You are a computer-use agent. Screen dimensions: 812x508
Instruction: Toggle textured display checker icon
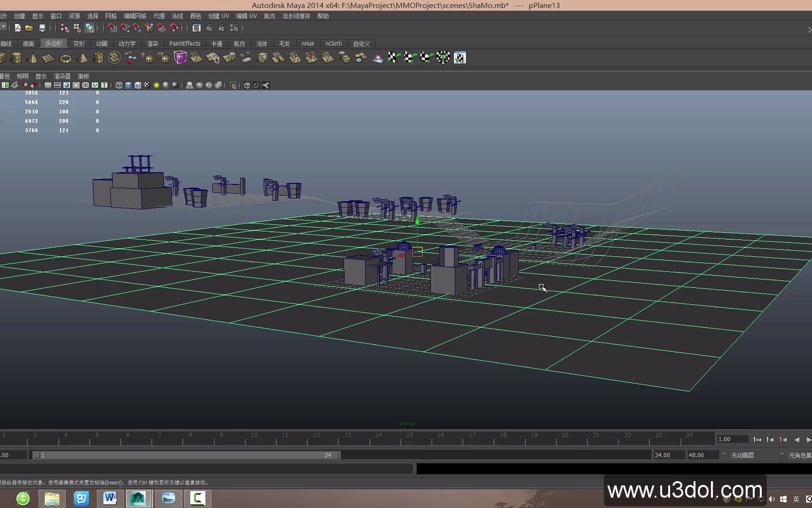click(x=147, y=85)
